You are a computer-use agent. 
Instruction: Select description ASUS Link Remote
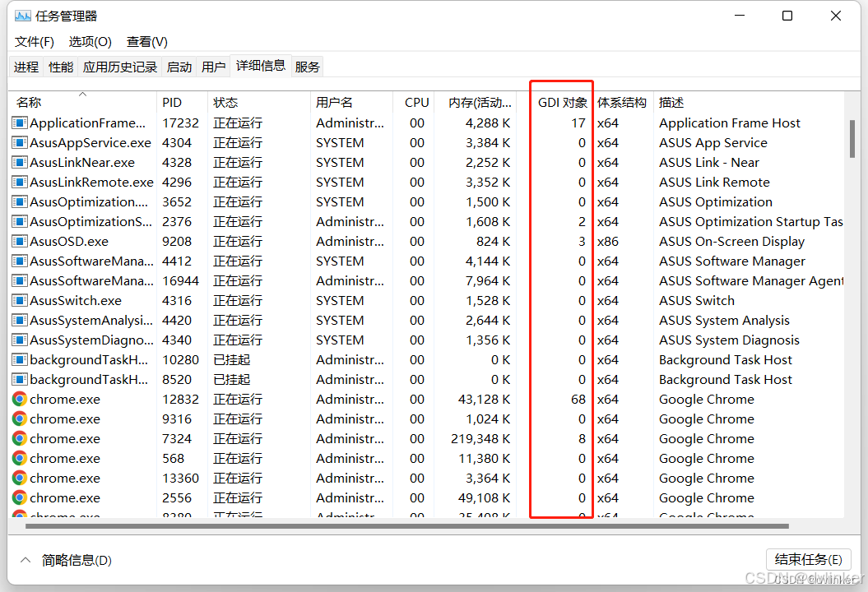click(x=714, y=182)
